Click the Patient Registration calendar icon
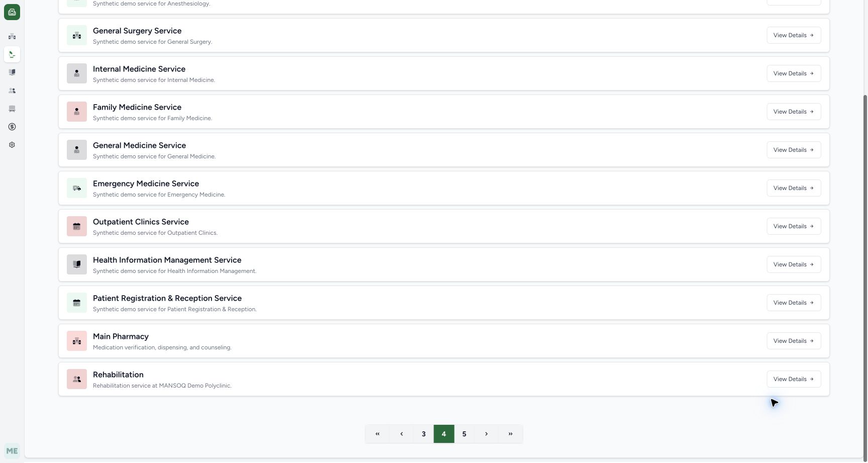The image size is (868, 463). [x=77, y=303]
